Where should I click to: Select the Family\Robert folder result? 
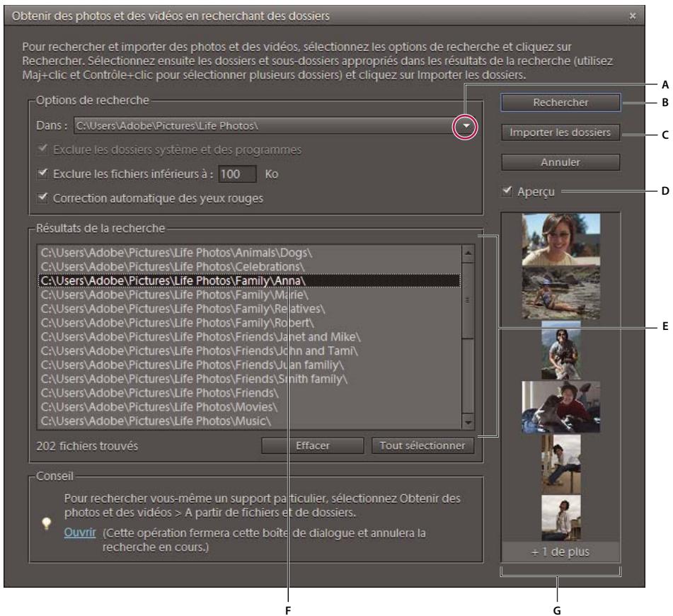[249, 323]
